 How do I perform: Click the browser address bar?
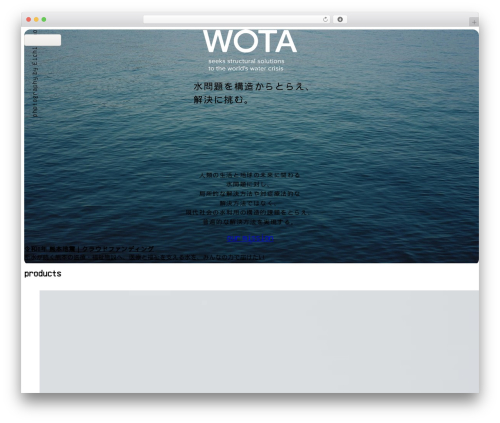(x=236, y=20)
